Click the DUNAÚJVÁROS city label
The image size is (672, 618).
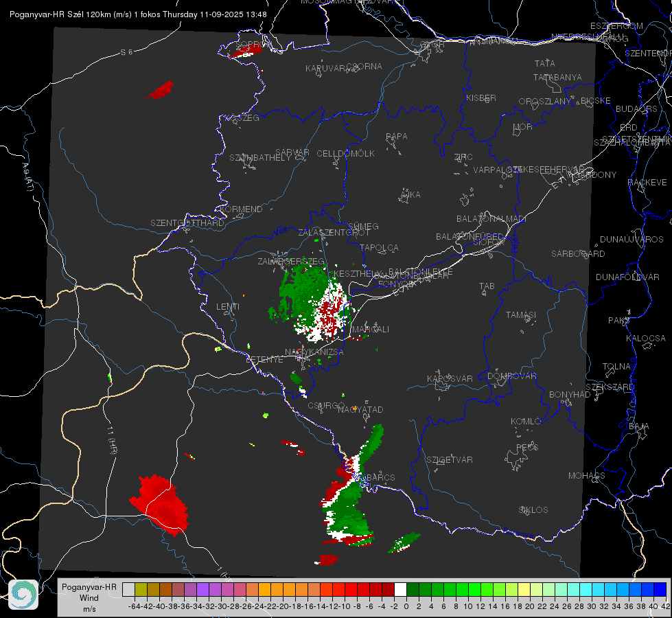632,240
